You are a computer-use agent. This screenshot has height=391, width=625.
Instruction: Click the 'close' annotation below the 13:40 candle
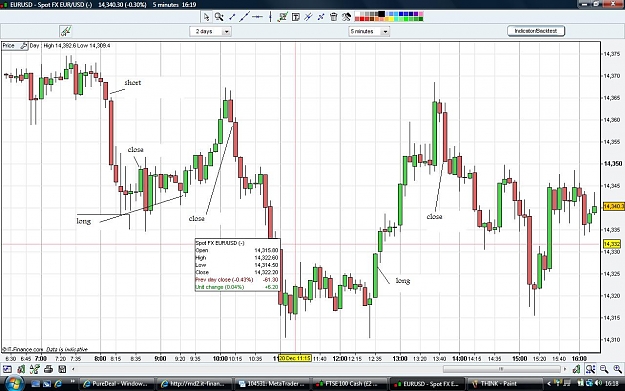(x=434, y=216)
